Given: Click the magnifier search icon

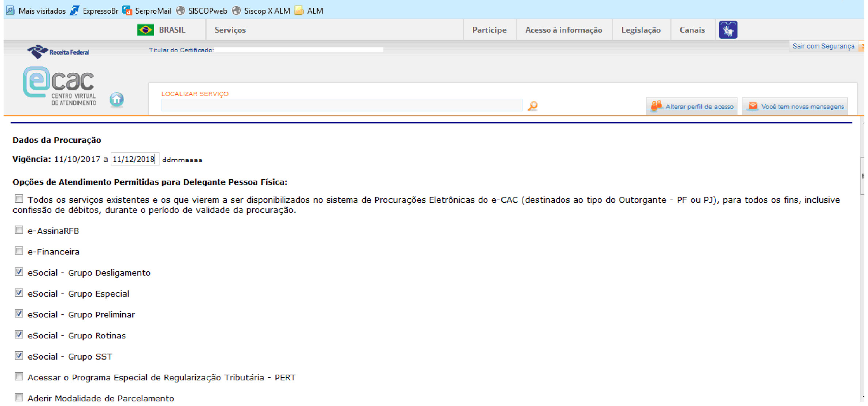Looking at the screenshot, I should coord(532,106).
